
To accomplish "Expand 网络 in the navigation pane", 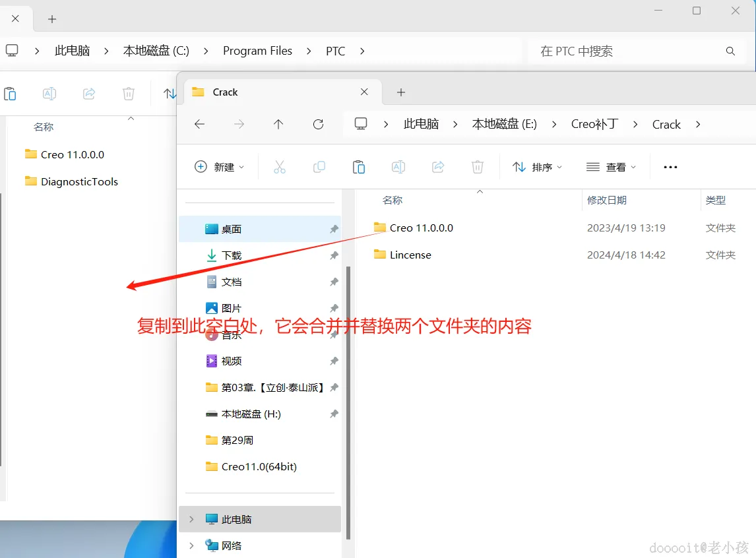I will pyautogui.click(x=191, y=545).
